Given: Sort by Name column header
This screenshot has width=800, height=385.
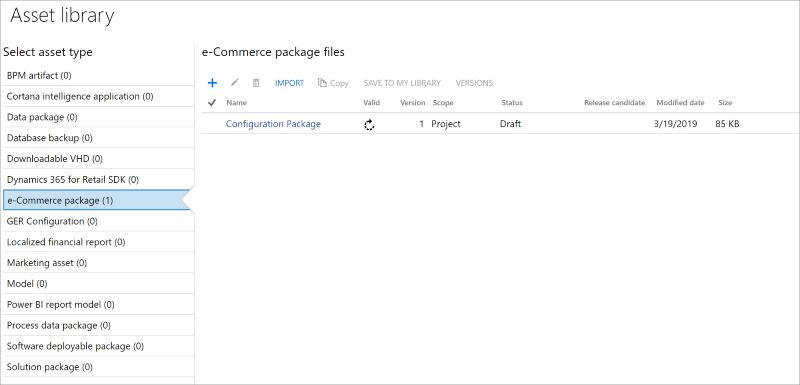Looking at the screenshot, I should click(236, 102).
